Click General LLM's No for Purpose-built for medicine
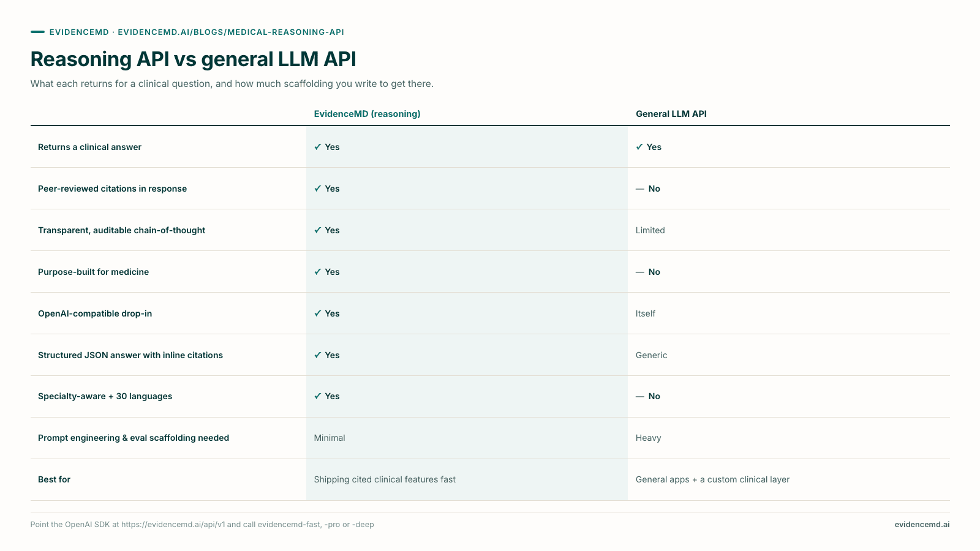This screenshot has height=551, width=980. [654, 272]
